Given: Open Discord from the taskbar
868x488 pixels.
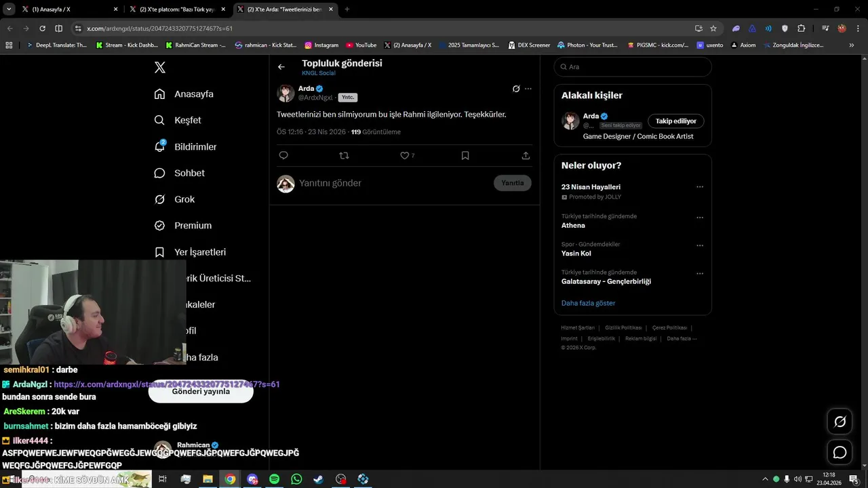Looking at the screenshot, I should (252, 479).
